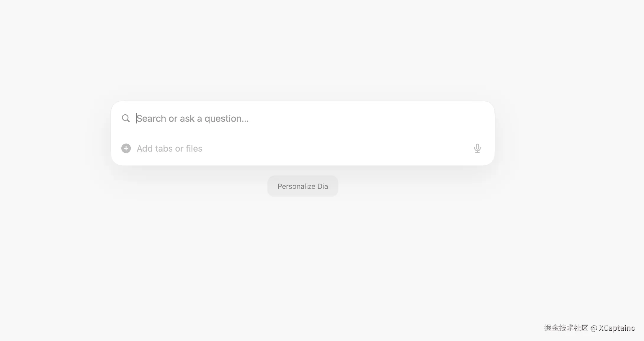Hit the round plus attachment icon
Viewport: 644px width, 341px height.
[x=126, y=148]
